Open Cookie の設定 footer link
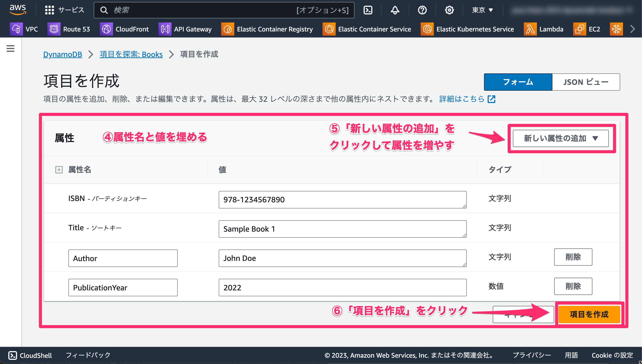 612,355
